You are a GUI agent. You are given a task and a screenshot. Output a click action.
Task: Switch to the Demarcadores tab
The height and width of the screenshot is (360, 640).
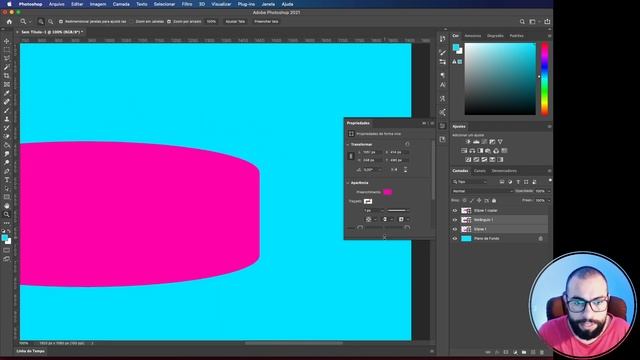pos(504,171)
